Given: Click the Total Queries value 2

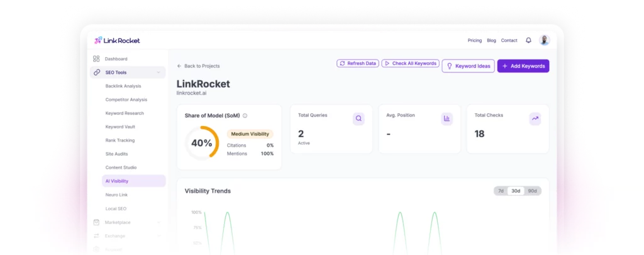Looking at the screenshot, I should pos(301,133).
